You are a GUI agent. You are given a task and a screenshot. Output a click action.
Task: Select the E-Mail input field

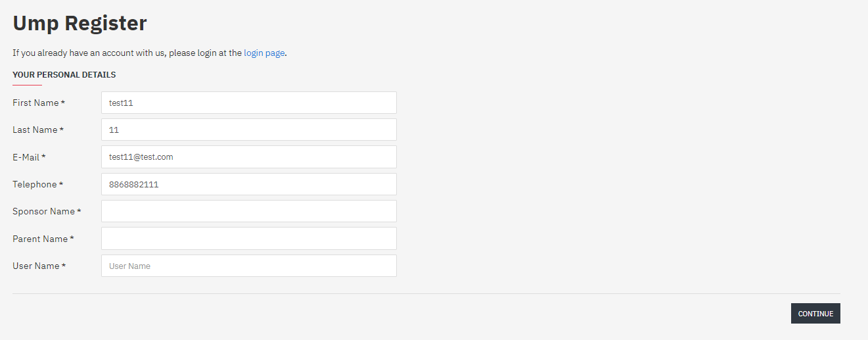point(248,157)
